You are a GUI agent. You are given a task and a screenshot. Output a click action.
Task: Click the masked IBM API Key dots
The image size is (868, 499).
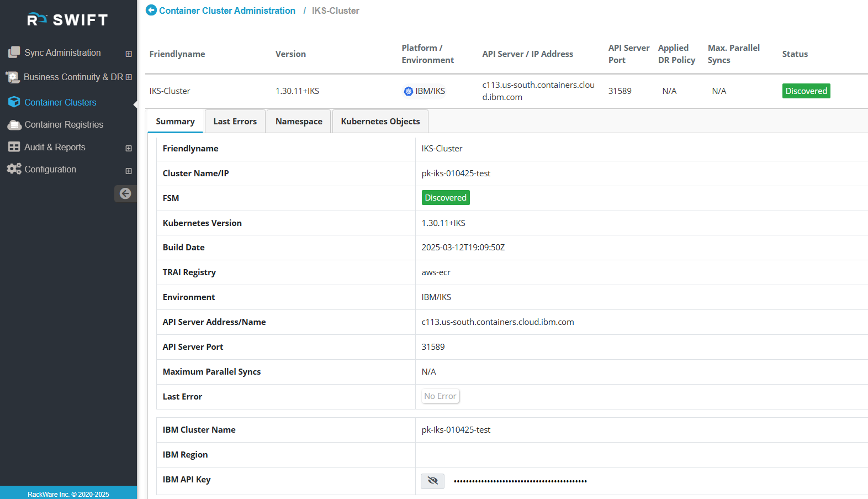click(x=520, y=481)
